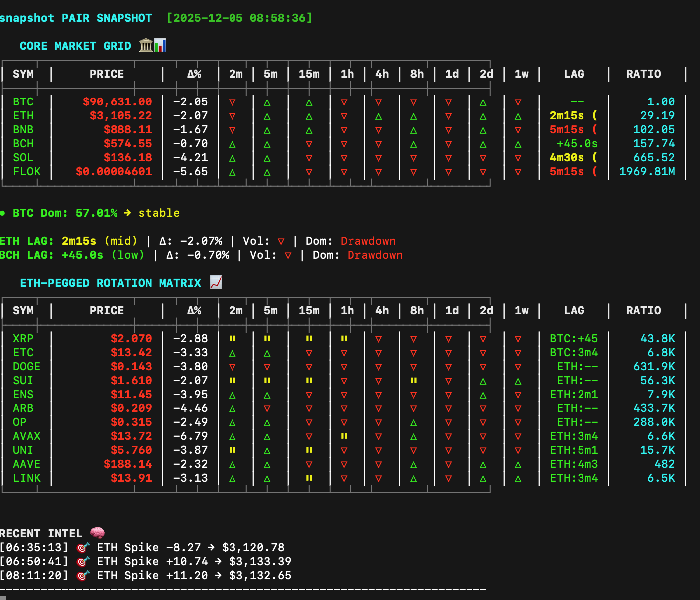Click the AAVE ratio 482
The image size is (700, 600).
point(665,464)
